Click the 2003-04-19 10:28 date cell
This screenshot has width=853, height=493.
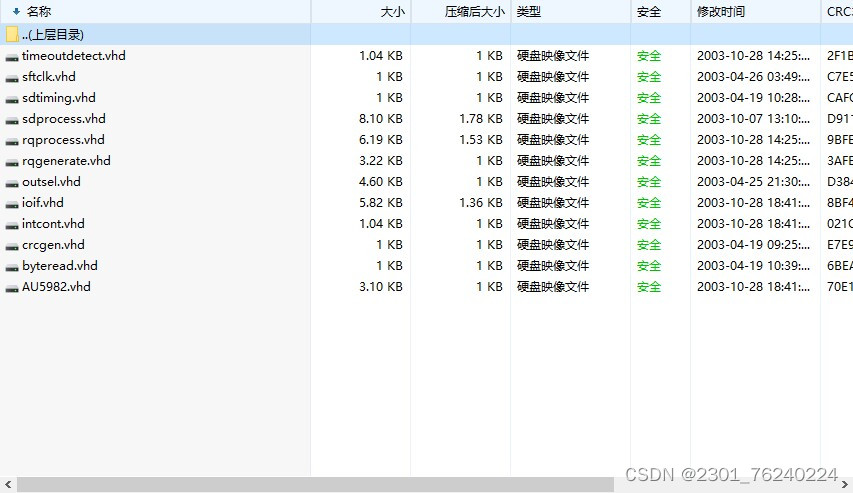pyautogui.click(x=753, y=98)
